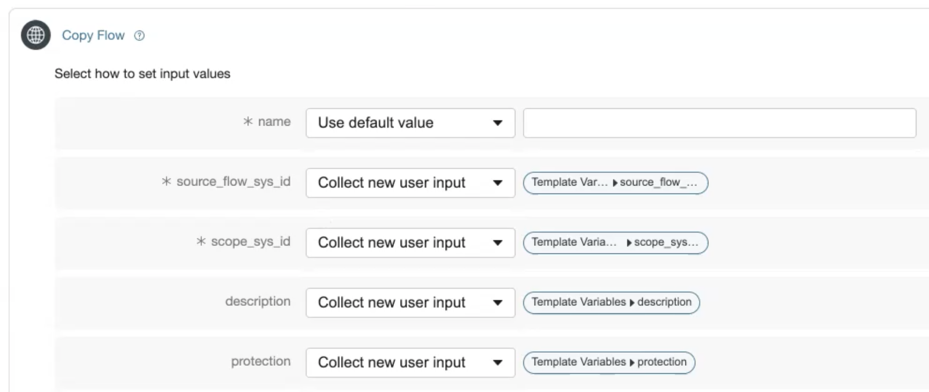
Task: Open help icon next to Copy Flow
Action: coord(139,36)
